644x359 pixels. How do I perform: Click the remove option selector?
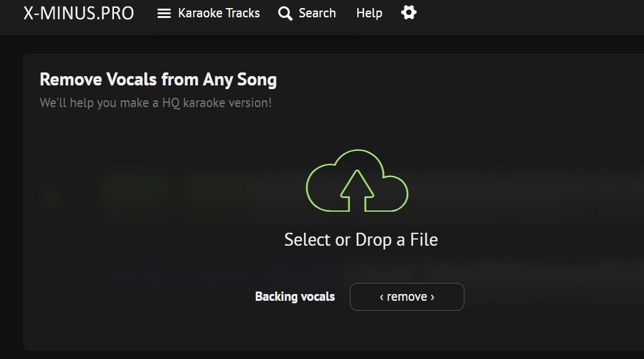coord(407,296)
